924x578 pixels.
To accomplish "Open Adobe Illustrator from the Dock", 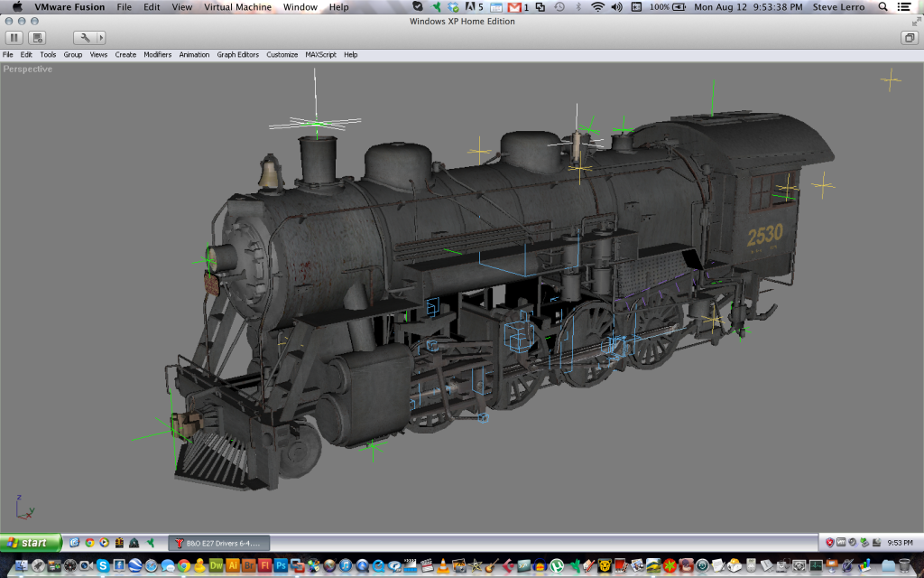I will pos(233,565).
